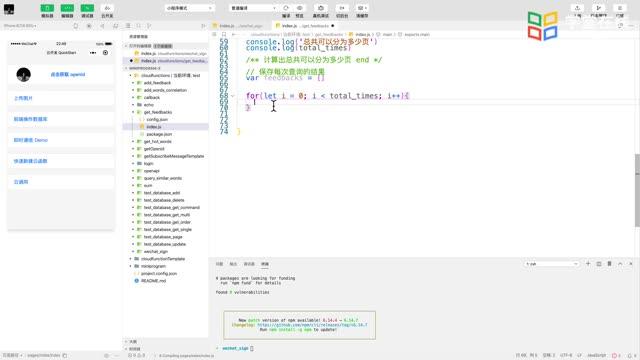Viewport: 640px width, 360px height.
Task: Maximize terminal panel with up chevron
Action: [x=620, y=264]
